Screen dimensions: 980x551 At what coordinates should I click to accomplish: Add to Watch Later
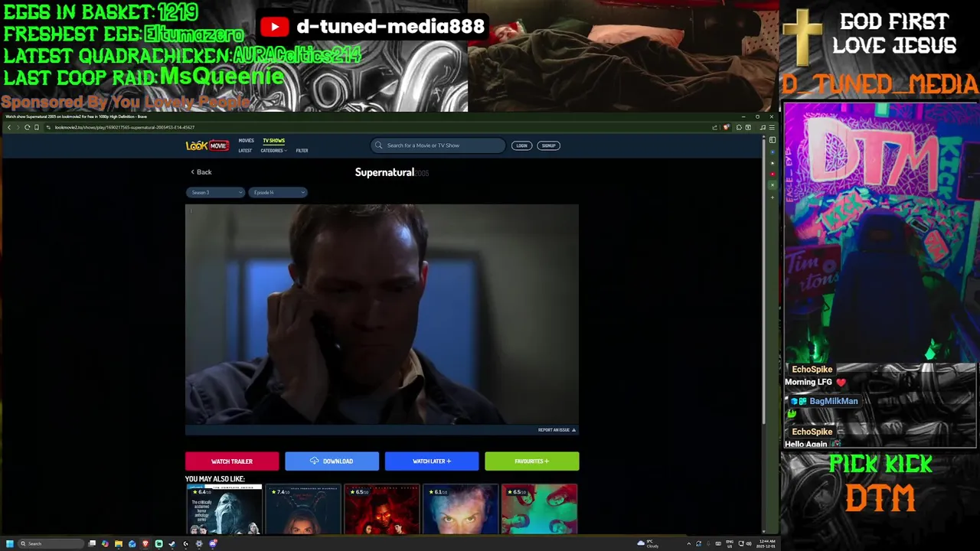(x=432, y=461)
